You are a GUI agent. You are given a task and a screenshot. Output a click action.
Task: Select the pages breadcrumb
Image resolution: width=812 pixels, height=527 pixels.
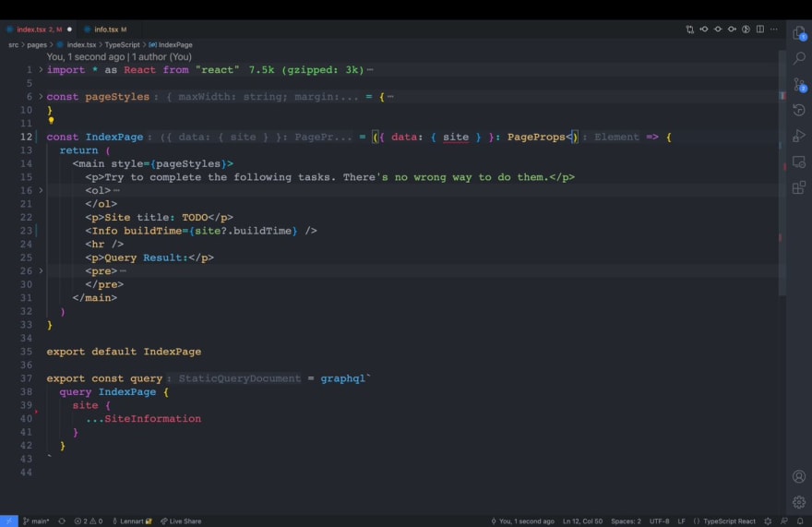coord(37,44)
